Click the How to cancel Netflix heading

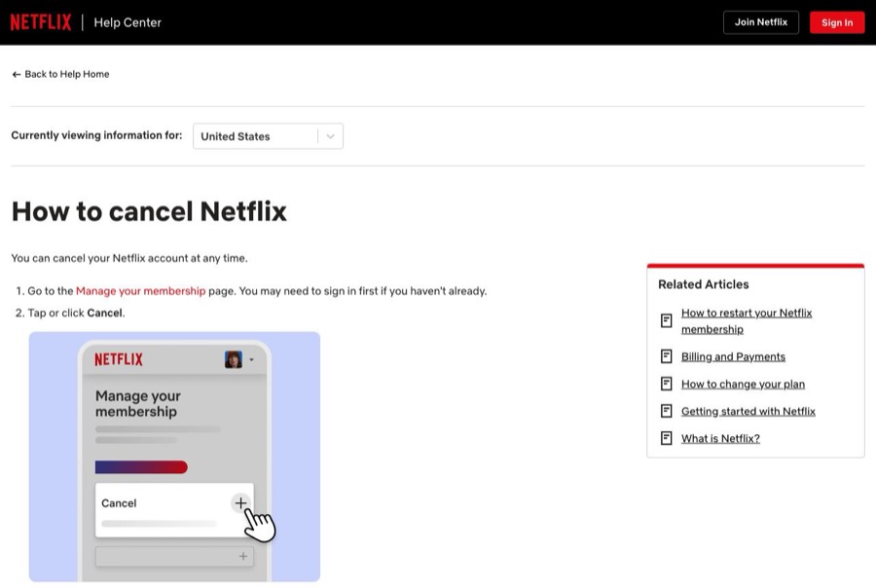(149, 212)
